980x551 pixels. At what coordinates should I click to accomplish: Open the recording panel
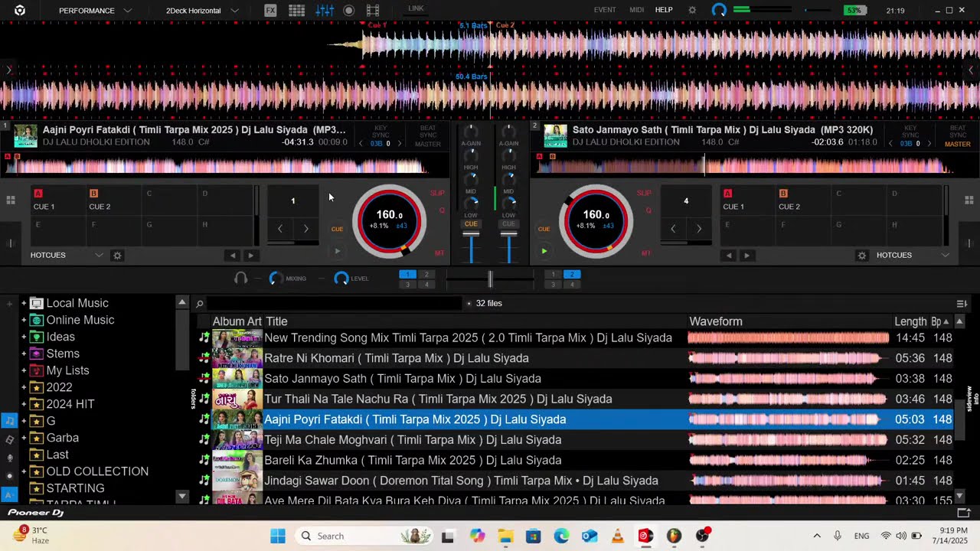point(349,10)
